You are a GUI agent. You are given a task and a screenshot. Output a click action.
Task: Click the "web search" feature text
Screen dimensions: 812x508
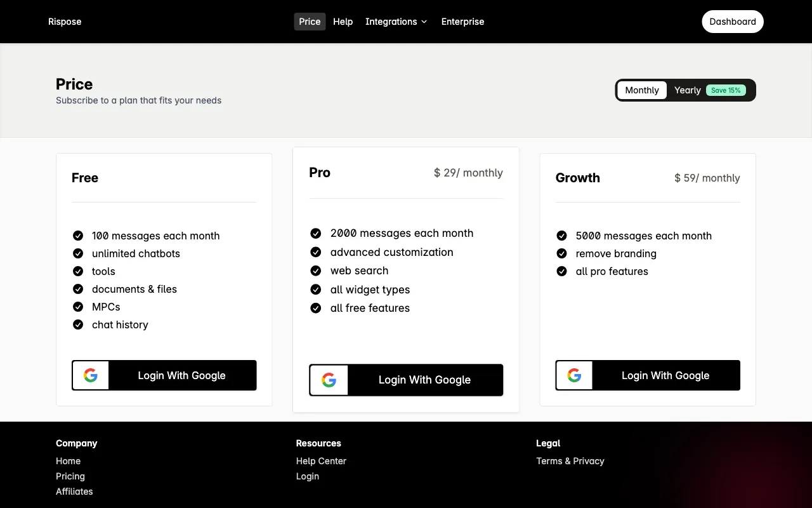359,271
